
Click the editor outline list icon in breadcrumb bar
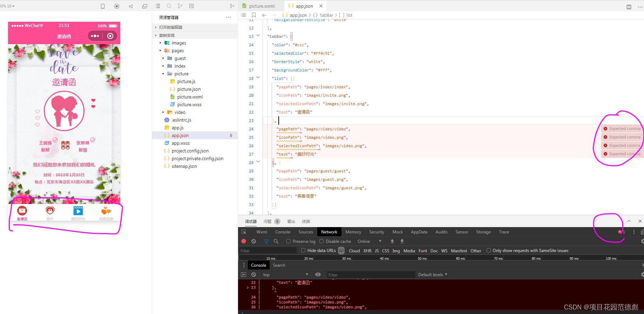244,15
